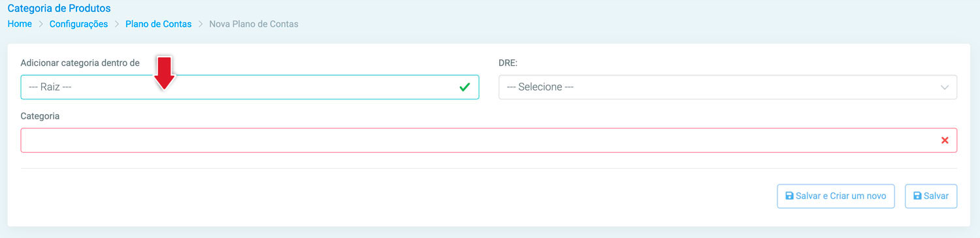
Task: Open the --- Raiz --- parent category dropdown
Action: point(250,87)
